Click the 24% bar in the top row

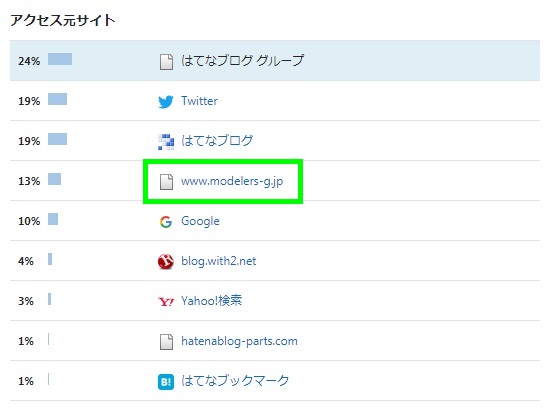click(60, 59)
